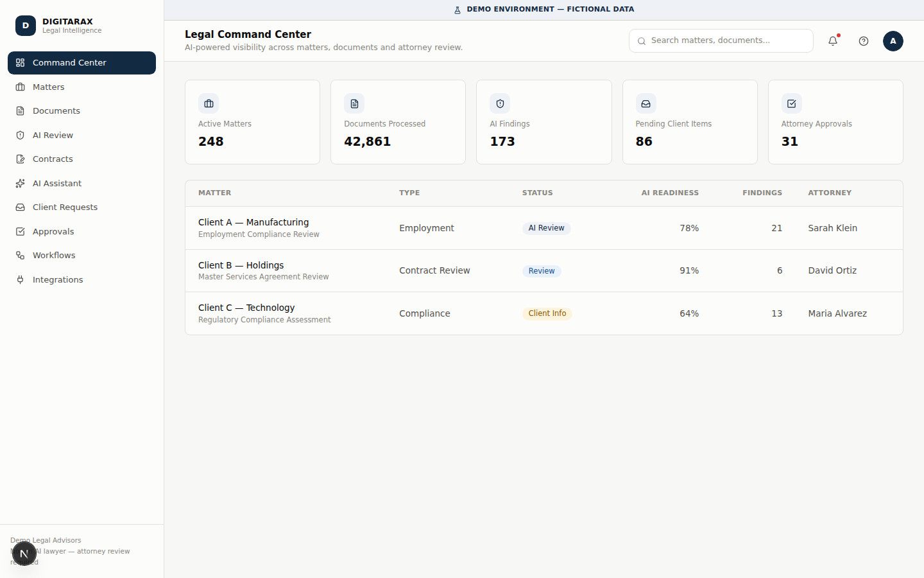Click the Contract Review type cell

[x=434, y=270]
